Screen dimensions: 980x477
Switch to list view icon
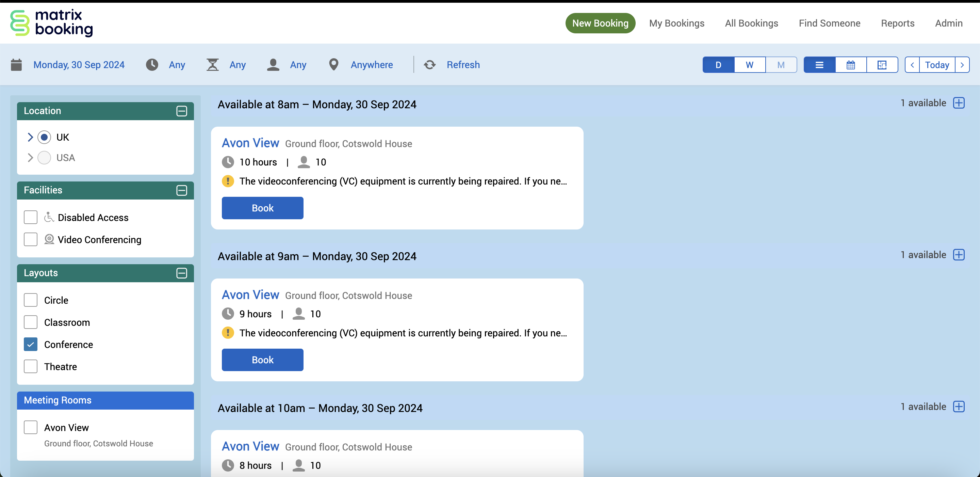(x=819, y=65)
